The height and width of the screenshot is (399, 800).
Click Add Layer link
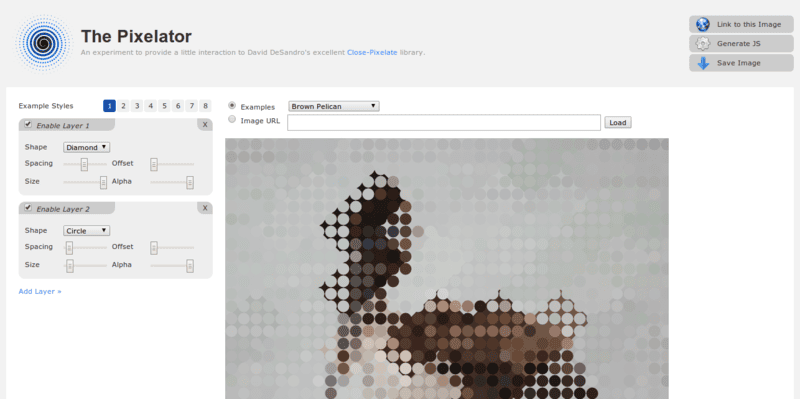tap(40, 291)
